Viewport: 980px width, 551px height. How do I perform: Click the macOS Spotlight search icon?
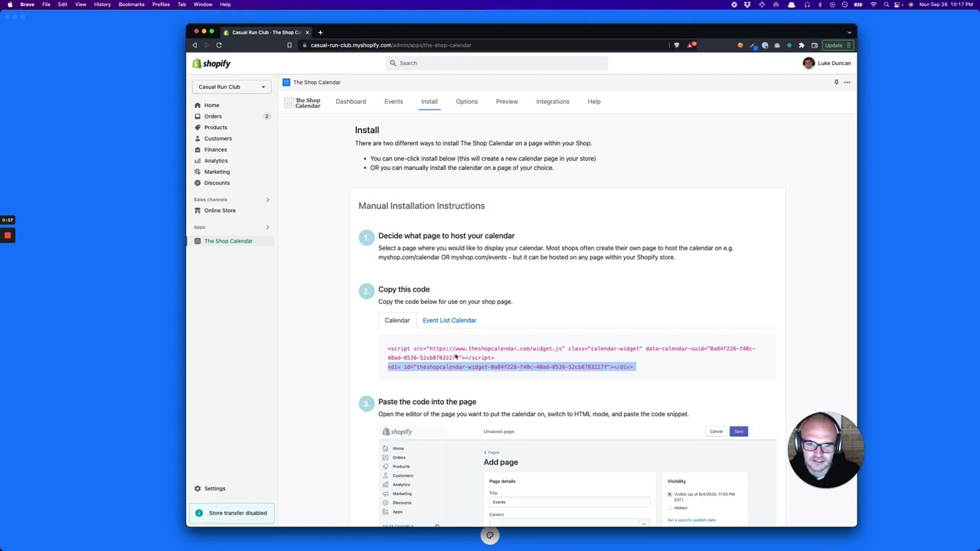[887, 5]
